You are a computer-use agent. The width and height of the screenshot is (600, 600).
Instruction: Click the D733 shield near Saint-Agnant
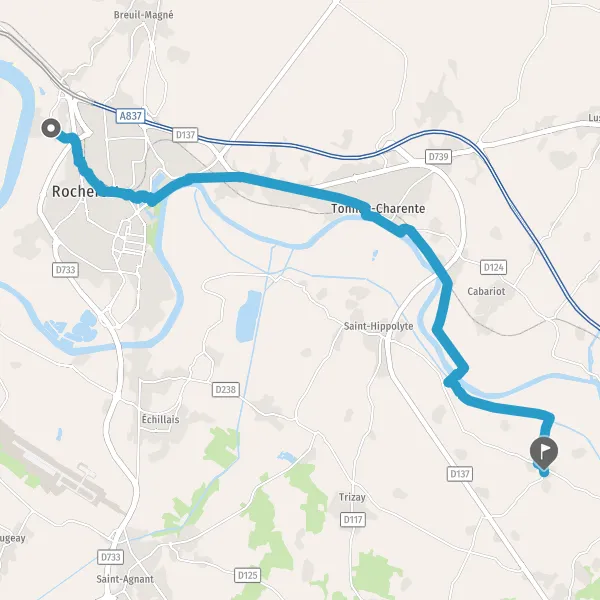pos(111,557)
